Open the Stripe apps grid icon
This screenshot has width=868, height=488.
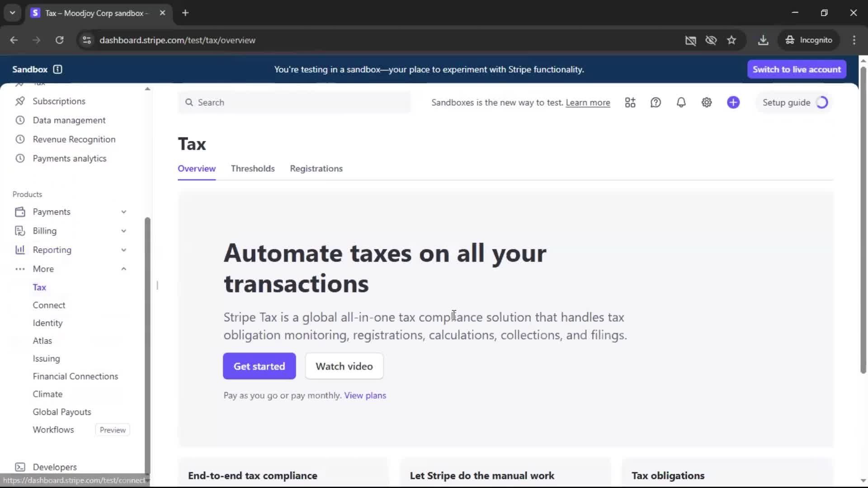point(630,103)
